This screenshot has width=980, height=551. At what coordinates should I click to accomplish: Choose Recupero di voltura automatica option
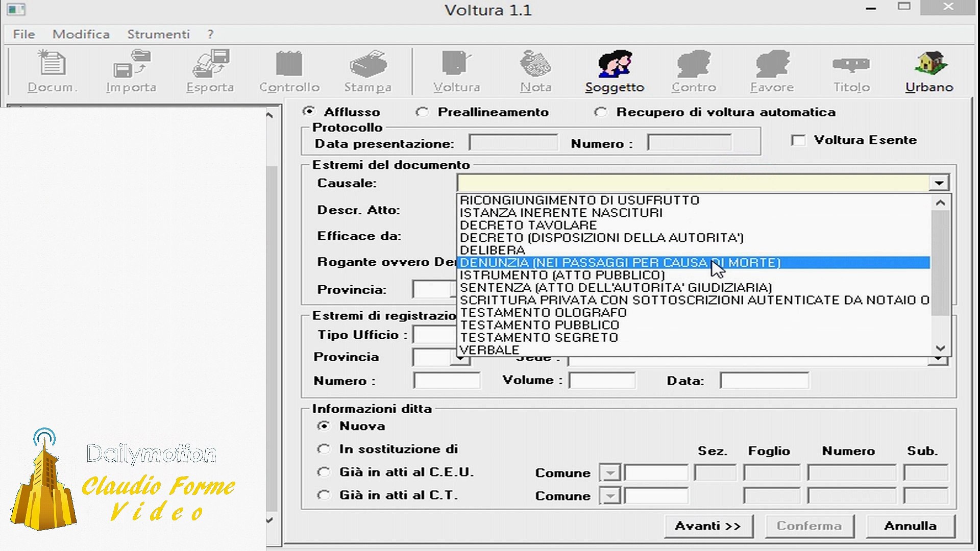600,112
